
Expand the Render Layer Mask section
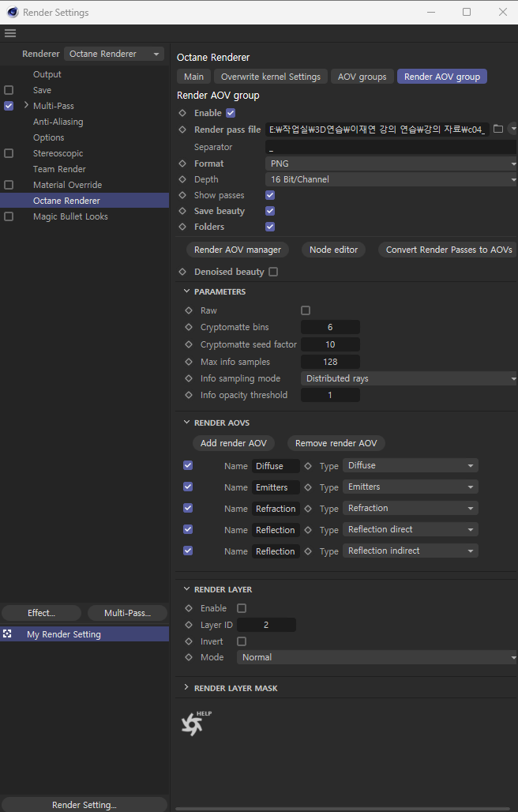click(187, 688)
